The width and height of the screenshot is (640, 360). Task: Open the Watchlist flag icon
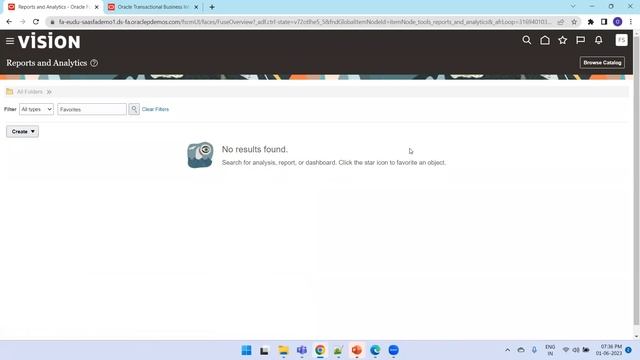[x=580, y=40]
